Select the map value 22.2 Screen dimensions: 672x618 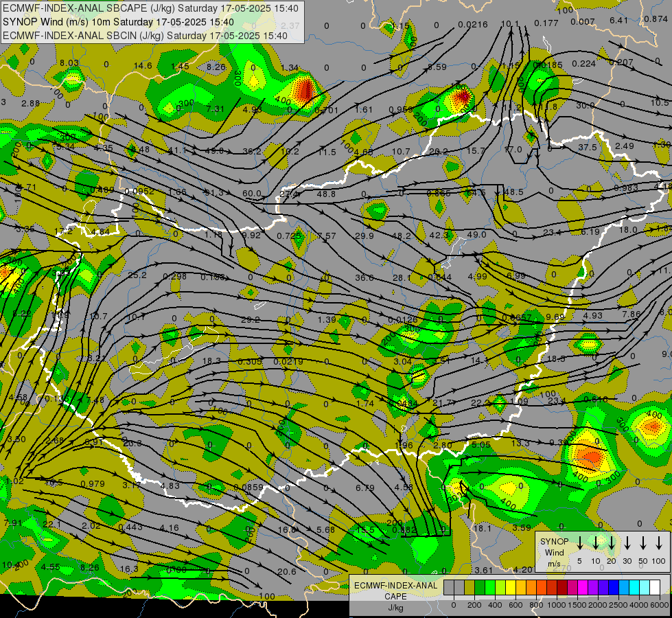coord(480,402)
